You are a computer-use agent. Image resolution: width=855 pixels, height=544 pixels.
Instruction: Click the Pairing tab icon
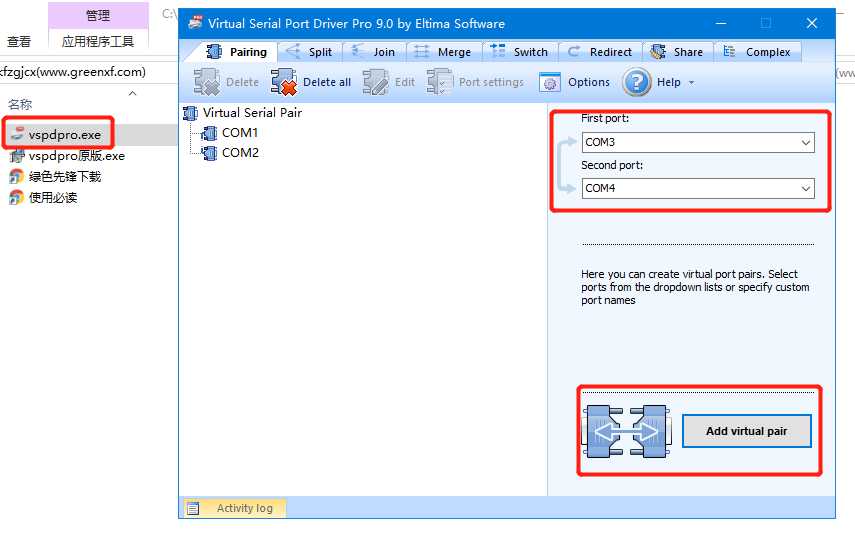pos(214,52)
